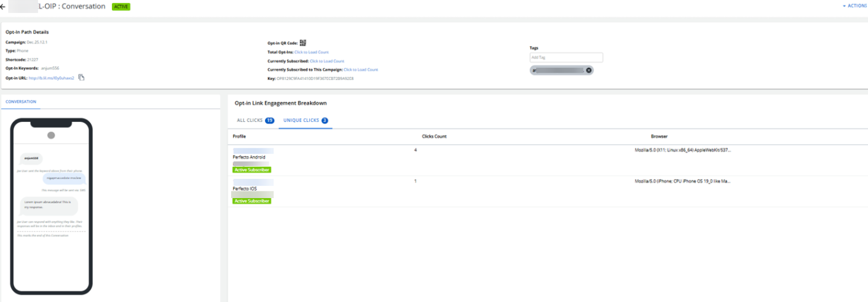Click the Add Tag input field
This screenshot has height=302, width=868.
(566, 57)
